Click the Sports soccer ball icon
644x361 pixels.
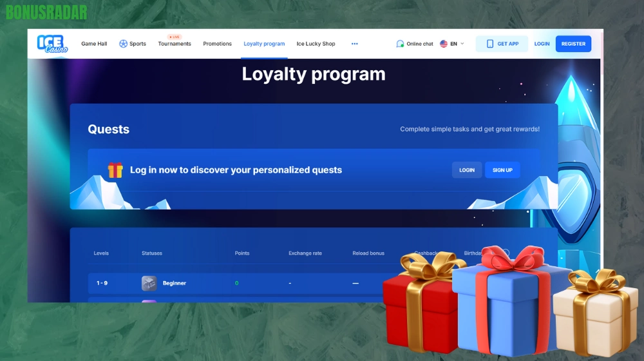(123, 44)
